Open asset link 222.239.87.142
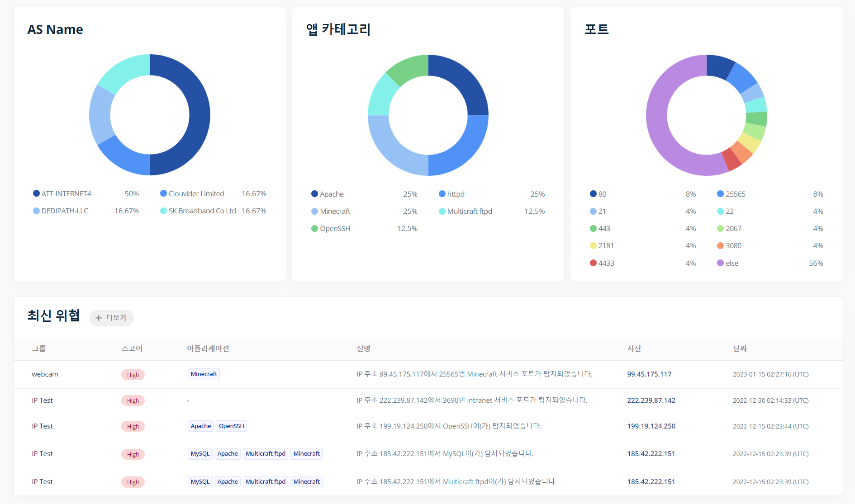The width and height of the screenshot is (855, 504). [x=651, y=400]
